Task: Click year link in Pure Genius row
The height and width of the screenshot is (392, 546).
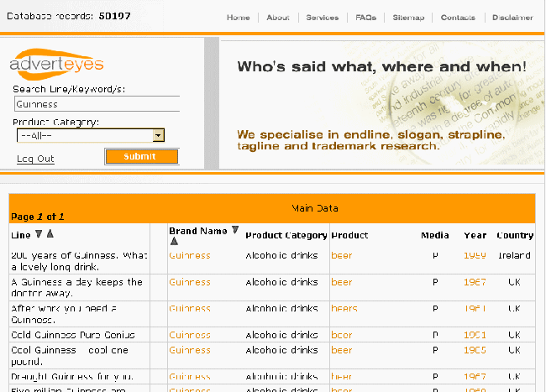Action: [475, 335]
